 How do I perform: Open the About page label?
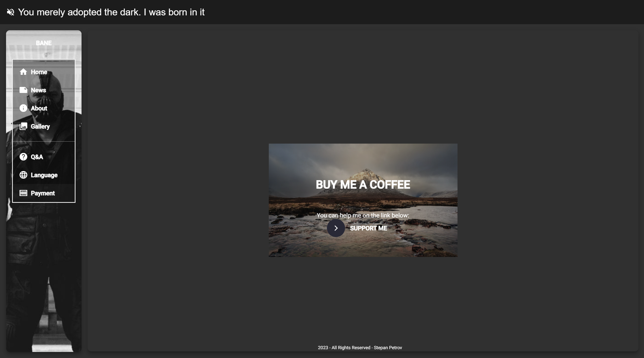(39, 108)
